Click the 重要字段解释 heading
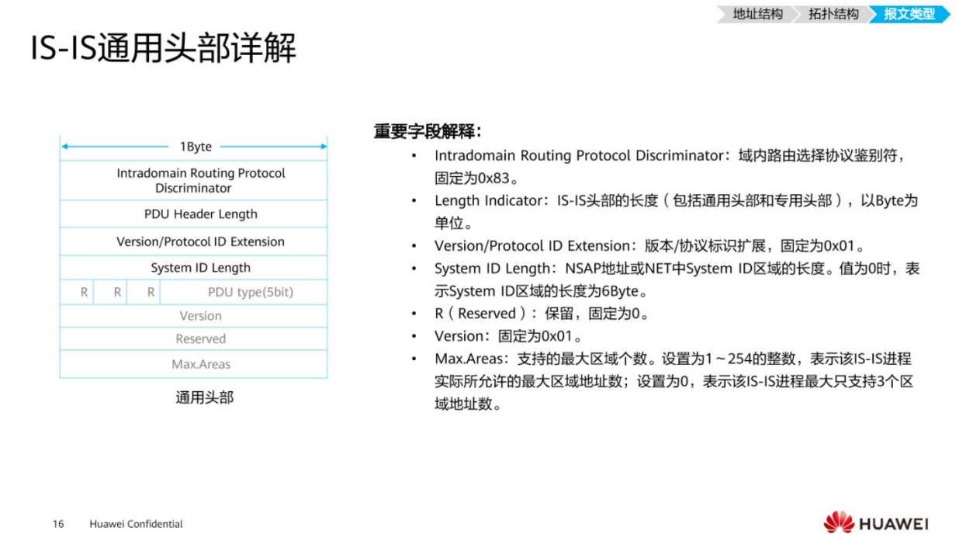 (x=427, y=132)
